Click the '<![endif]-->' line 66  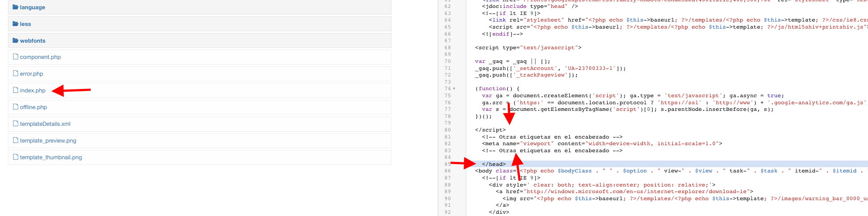point(502,34)
